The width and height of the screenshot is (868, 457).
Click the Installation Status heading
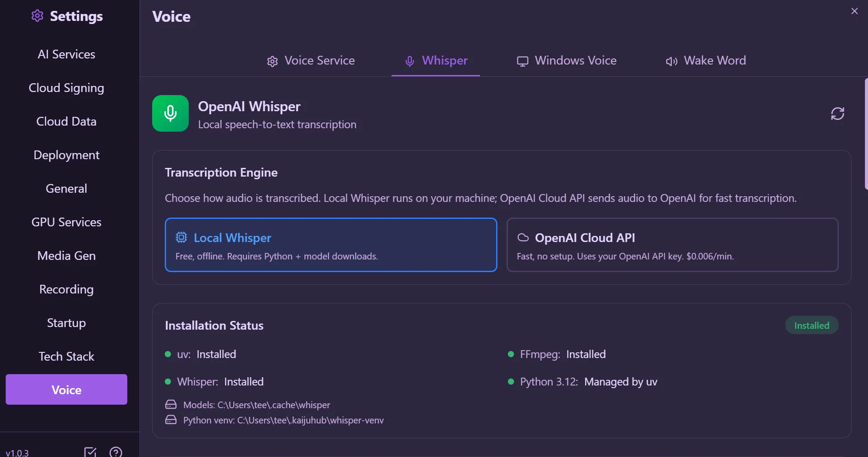pyautogui.click(x=214, y=325)
